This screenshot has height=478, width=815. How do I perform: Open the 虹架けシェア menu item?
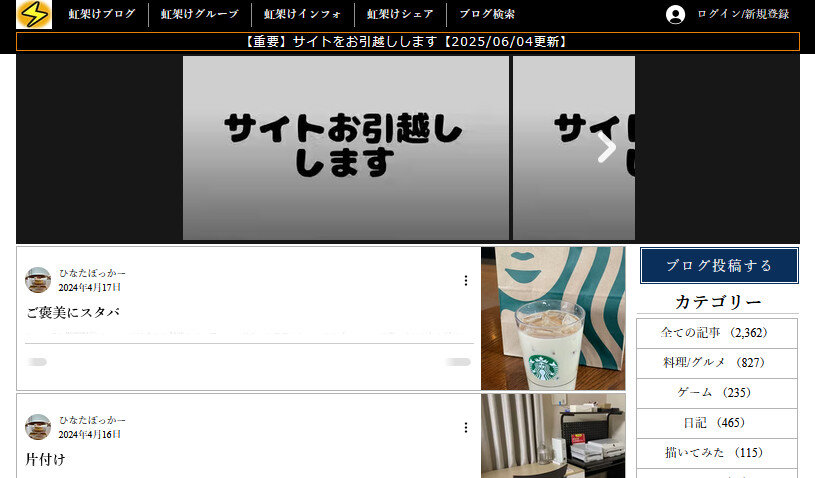pos(400,14)
